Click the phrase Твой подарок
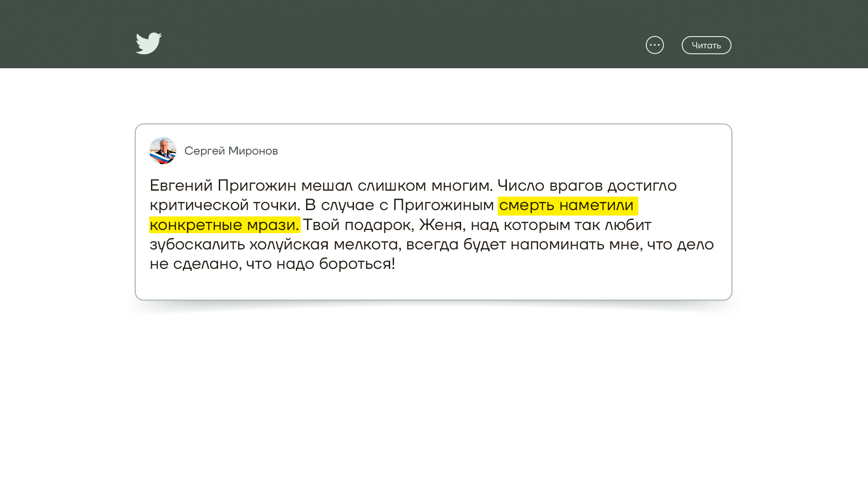This screenshot has width=868, height=488. click(x=357, y=225)
